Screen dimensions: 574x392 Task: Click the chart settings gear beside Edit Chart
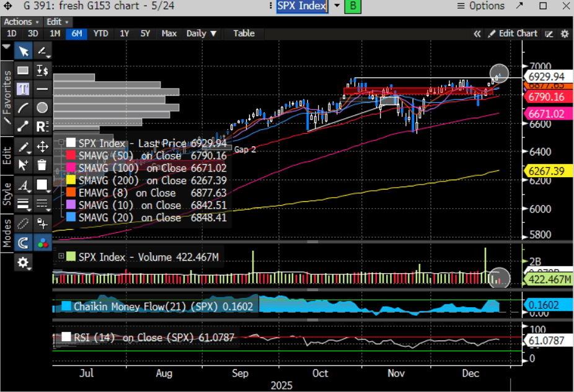click(x=565, y=33)
